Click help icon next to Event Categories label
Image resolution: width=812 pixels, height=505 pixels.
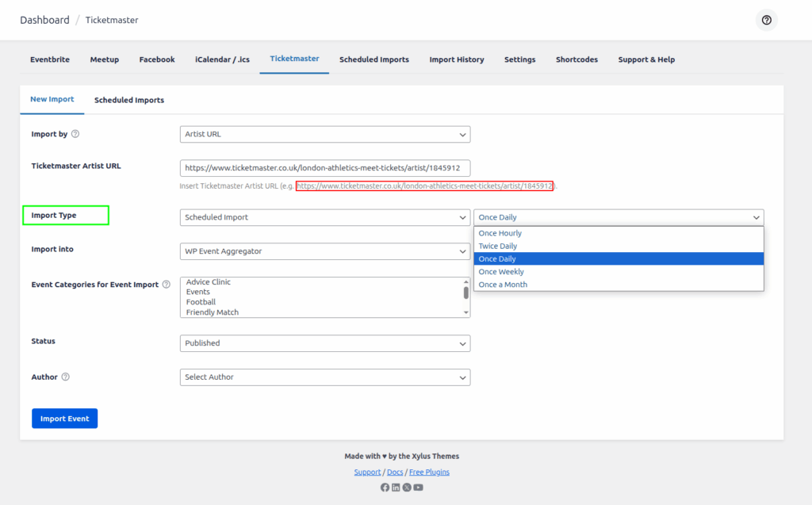pos(166,285)
